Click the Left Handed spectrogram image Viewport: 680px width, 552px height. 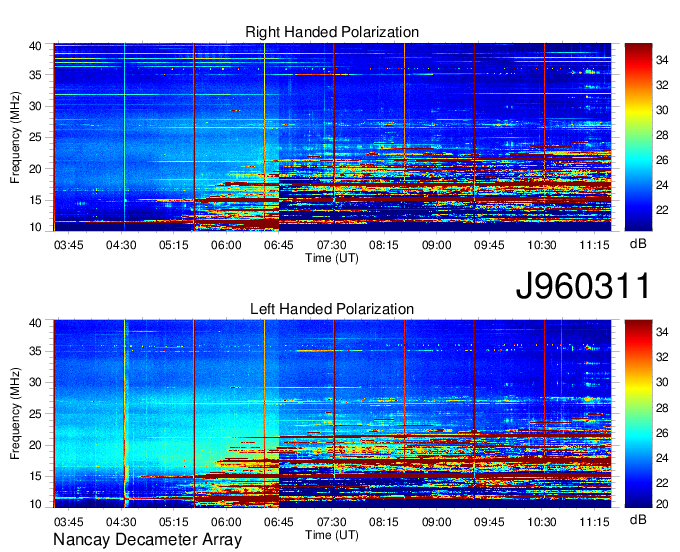(332, 414)
